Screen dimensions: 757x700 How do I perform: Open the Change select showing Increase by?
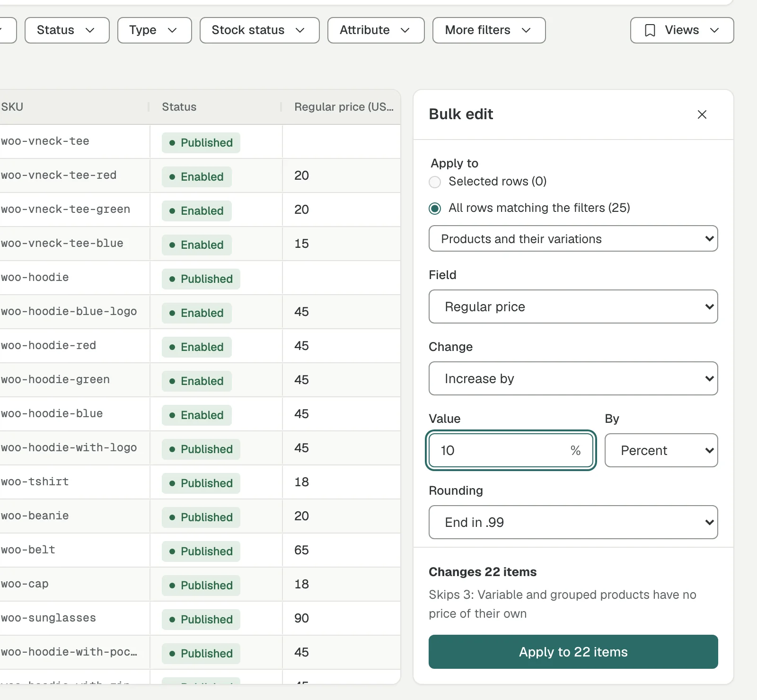tap(573, 378)
